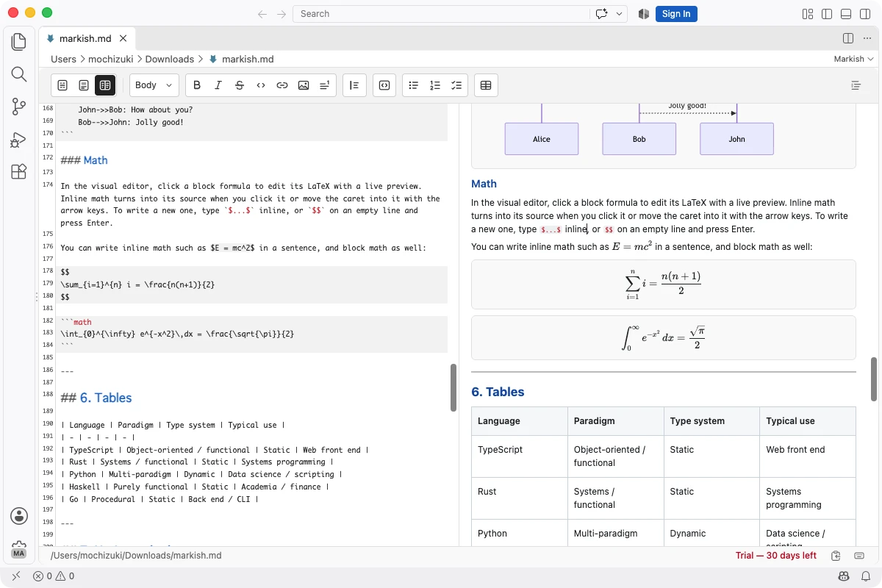
Task: Click the Downloads breadcrumb segment
Action: click(x=170, y=59)
